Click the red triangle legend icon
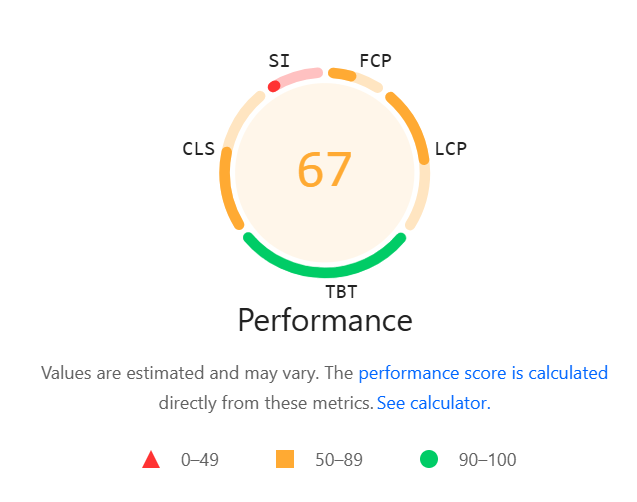This screenshot has width=637, height=502. (151, 459)
